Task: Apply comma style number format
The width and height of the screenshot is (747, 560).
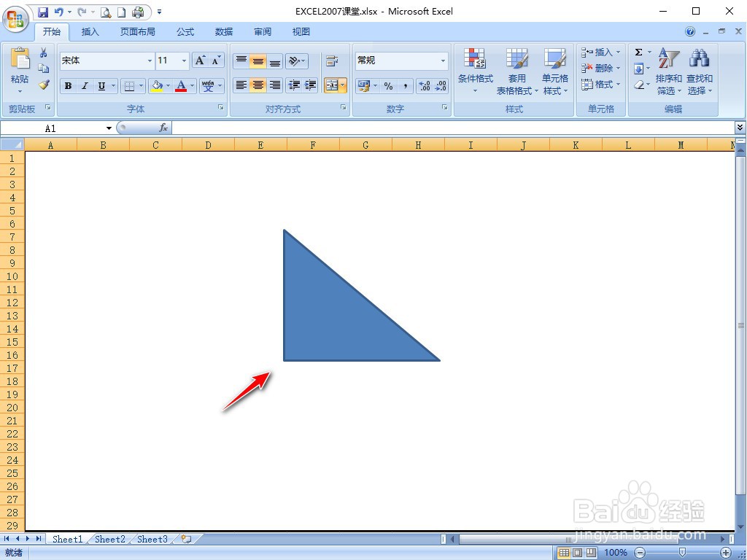Action: point(405,86)
